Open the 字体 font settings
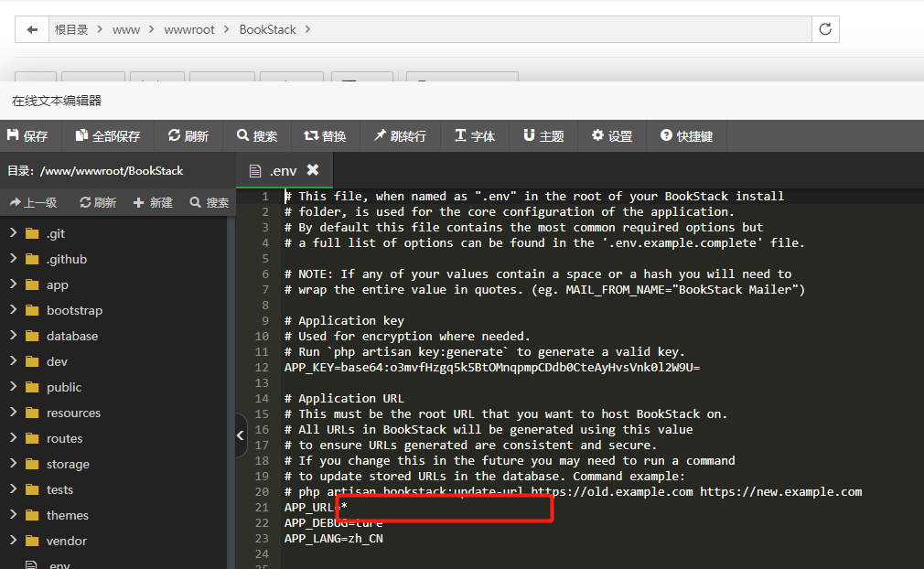Image resolution: width=924 pixels, height=569 pixels. (x=475, y=136)
